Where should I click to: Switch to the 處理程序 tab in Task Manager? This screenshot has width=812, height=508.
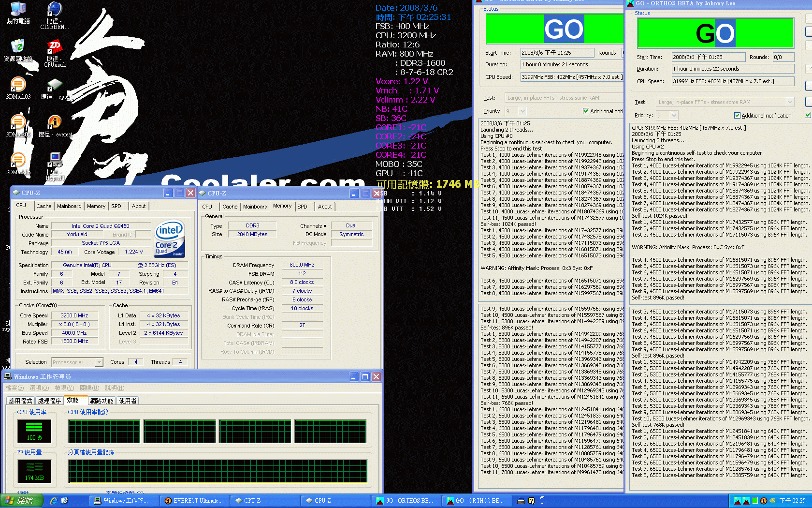(x=50, y=401)
